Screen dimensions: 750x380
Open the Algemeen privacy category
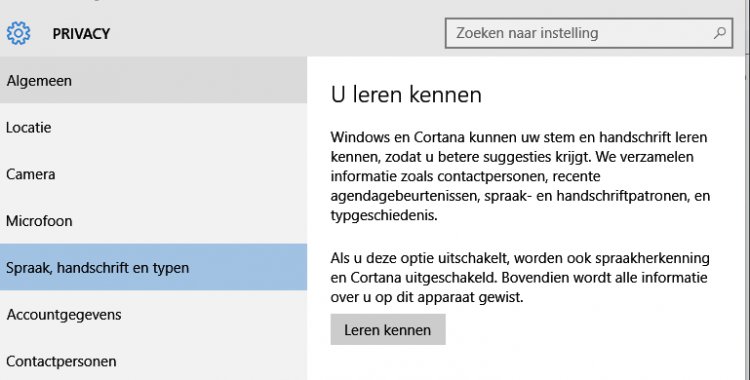(x=154, y=80)
